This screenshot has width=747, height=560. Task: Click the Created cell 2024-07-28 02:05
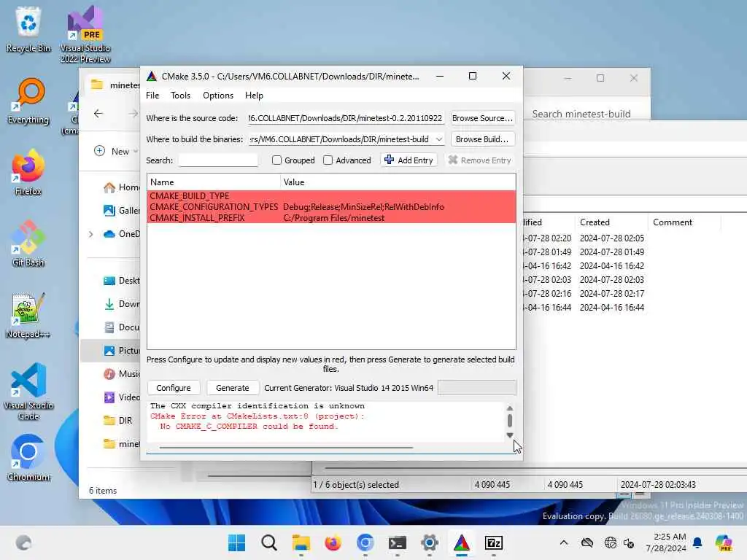point(612,238)
